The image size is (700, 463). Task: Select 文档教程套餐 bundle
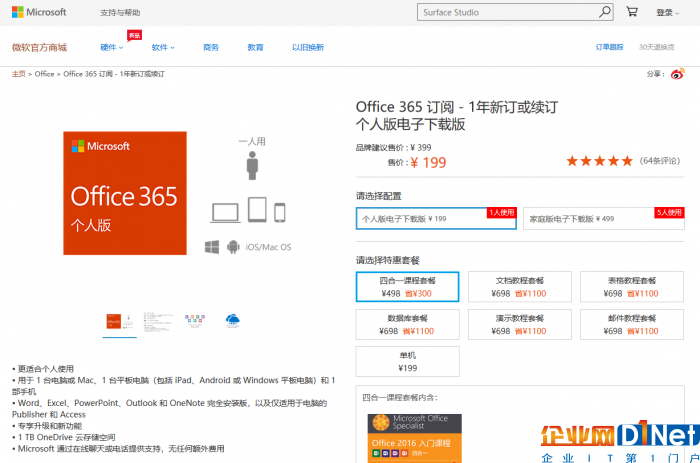point(520,287)
